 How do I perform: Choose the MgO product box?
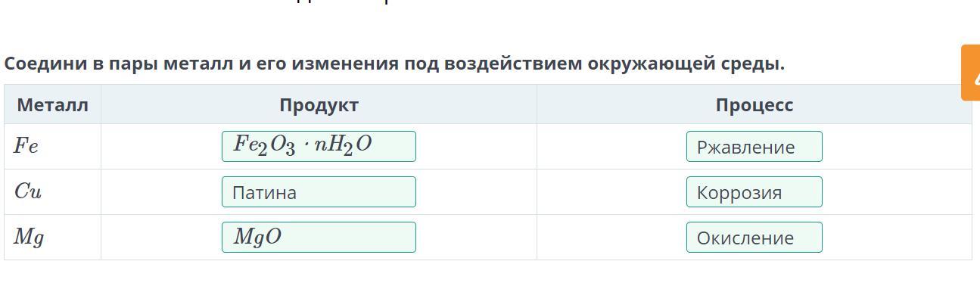click(x=319, y=237)
